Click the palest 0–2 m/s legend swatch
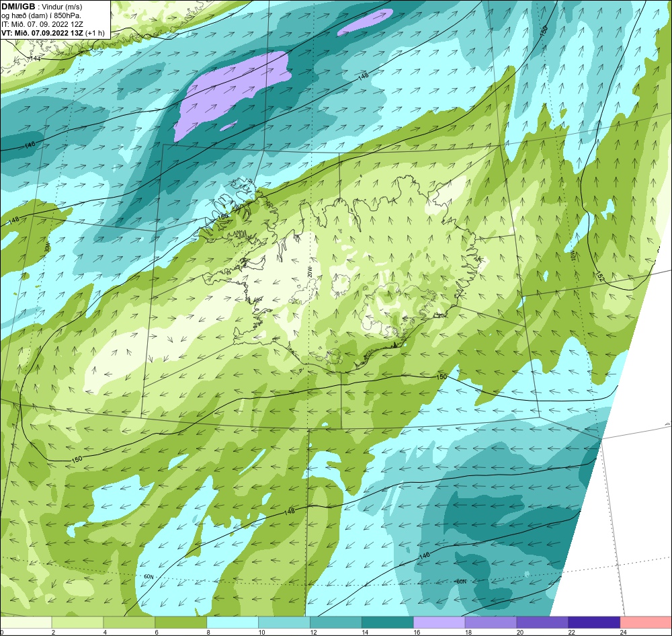The width and height of the screenshot is (672, 636). pos(26,622)
